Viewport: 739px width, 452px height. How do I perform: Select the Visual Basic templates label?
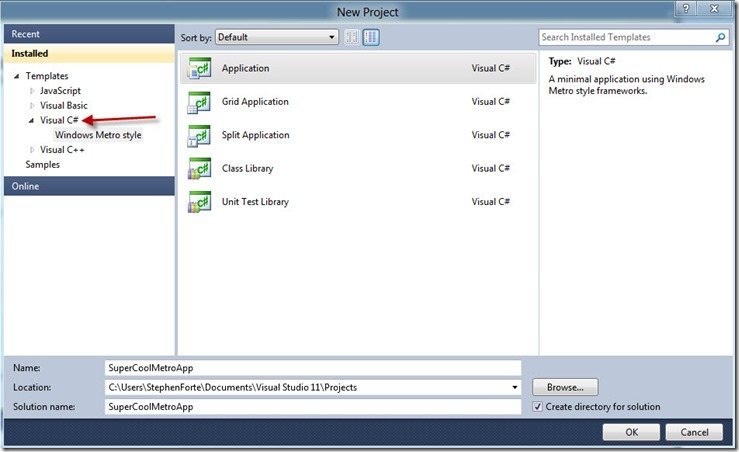tap(64, 106)
